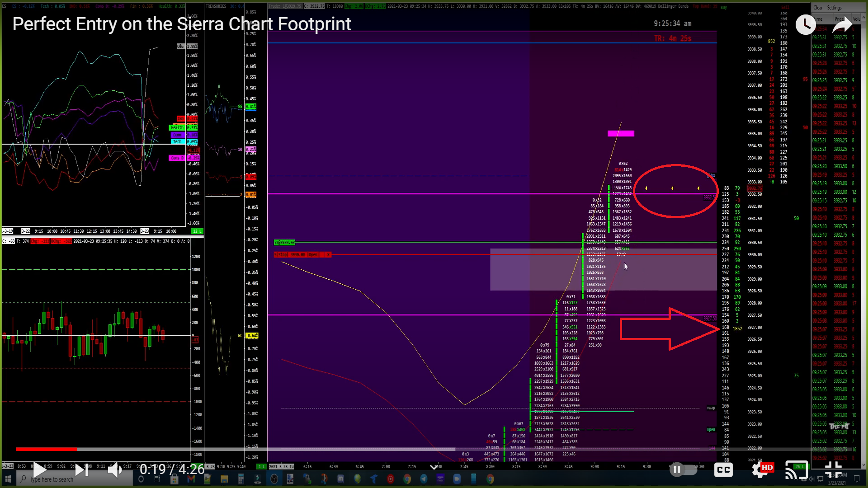Open Microsoft Store from the taskbar
The width and height of the screenshot is (868, 488).
coord(174,479)
